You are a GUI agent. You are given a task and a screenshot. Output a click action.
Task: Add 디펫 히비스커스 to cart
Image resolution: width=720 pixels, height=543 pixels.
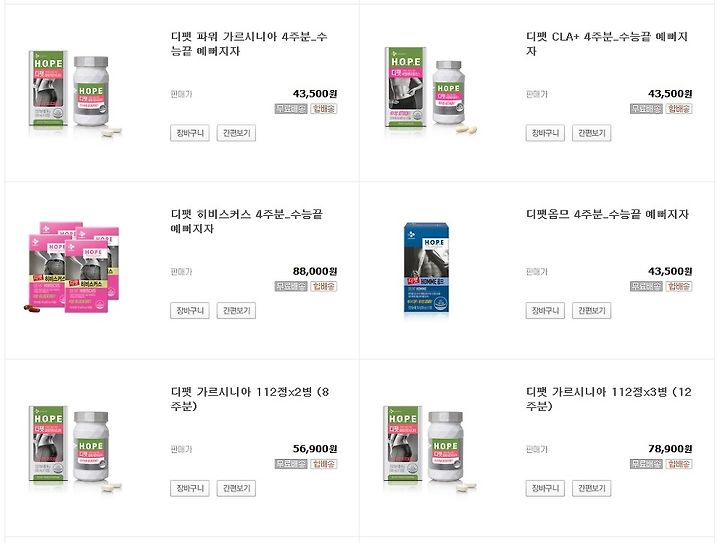(x=190, y=311)
